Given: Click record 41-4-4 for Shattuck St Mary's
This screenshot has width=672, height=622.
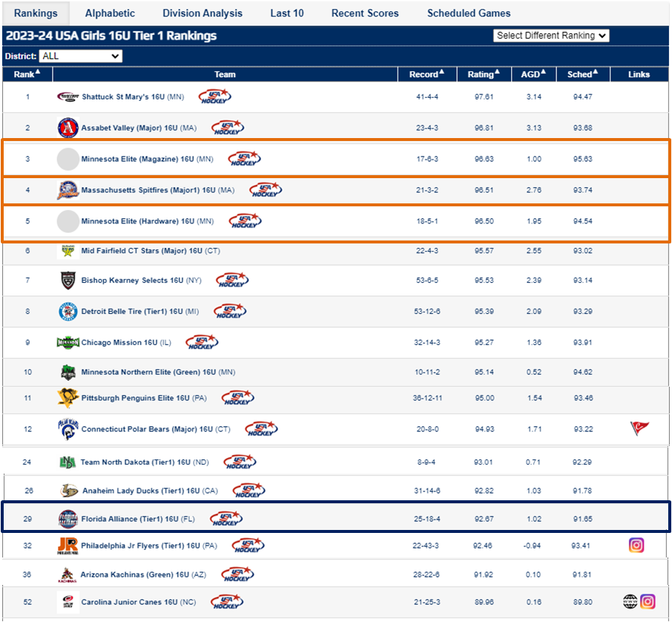Looking at the screenshot, I should click(426, 97).
